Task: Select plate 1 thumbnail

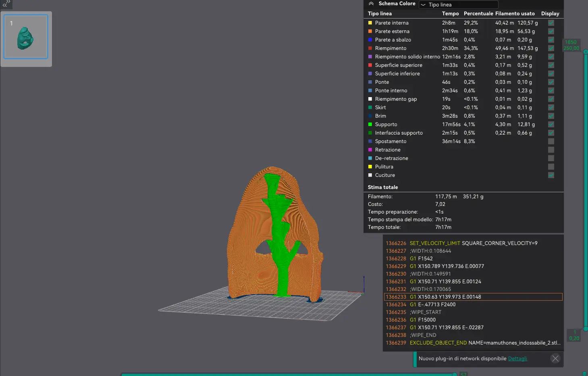Action: click(x=26, y=37)
